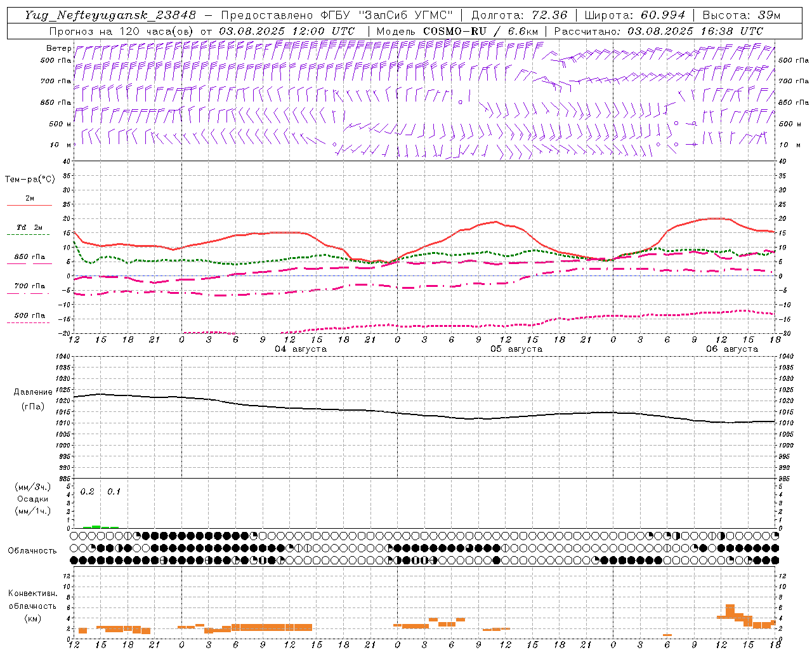Click the '(гПа)' unit under Давление
This screenshot has height=650, width=812.
pyautogui.click(x=33, y=407)
